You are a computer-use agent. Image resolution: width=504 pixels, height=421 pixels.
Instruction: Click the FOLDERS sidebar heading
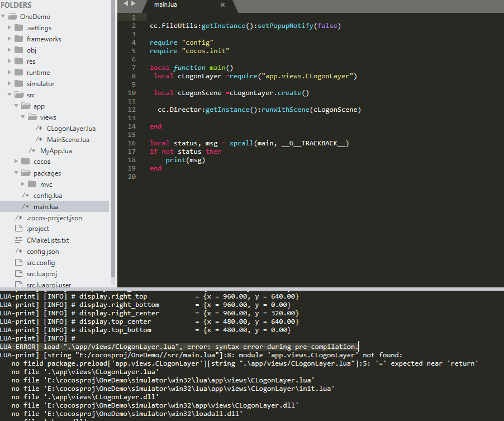coord(16,5)
